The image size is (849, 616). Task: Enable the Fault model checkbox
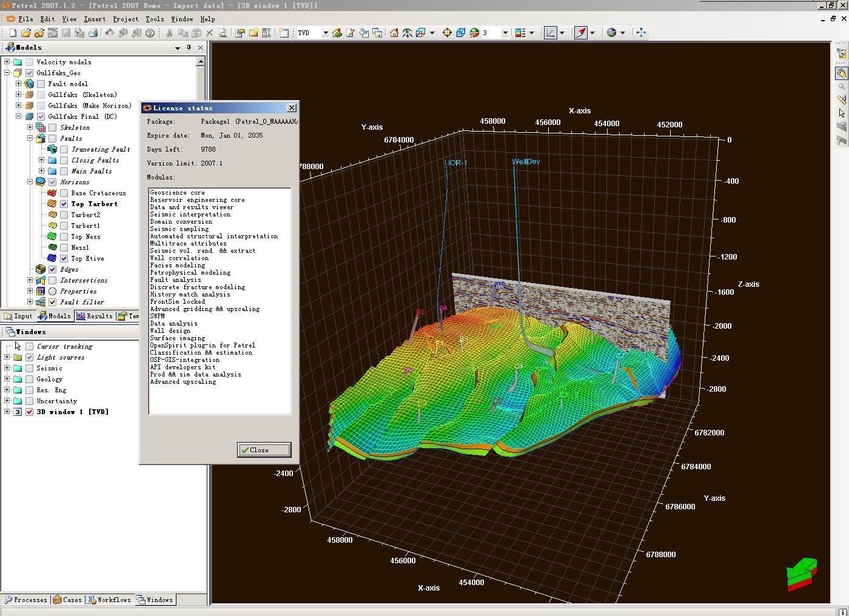tap(41, 84)
